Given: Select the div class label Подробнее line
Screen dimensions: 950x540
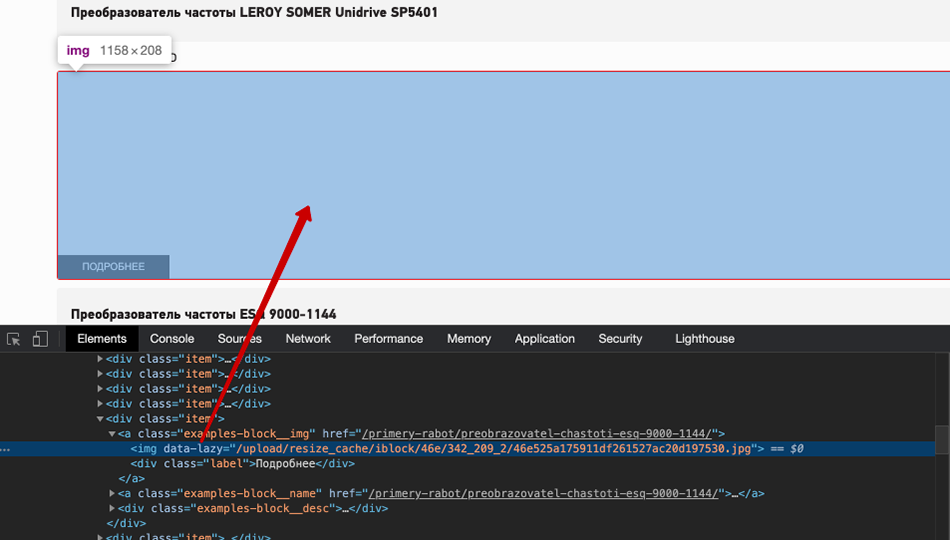Looking at the screenshot, I should [242, 464].
